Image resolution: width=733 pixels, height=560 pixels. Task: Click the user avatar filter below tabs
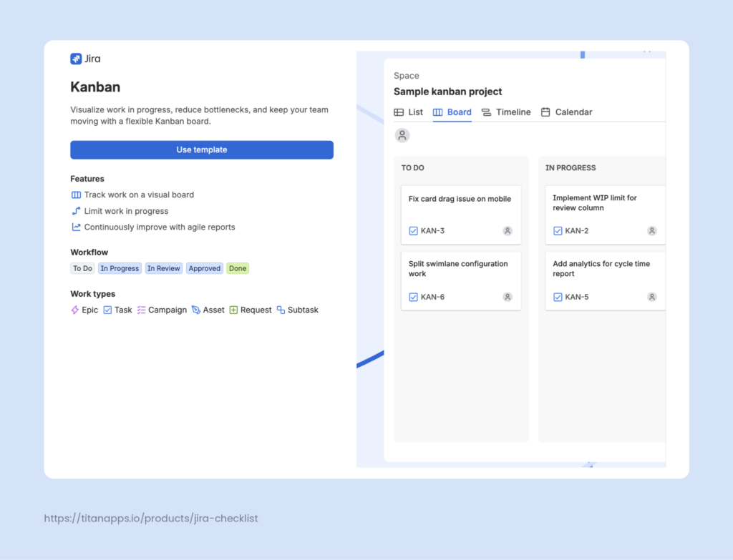pos(402,135)
